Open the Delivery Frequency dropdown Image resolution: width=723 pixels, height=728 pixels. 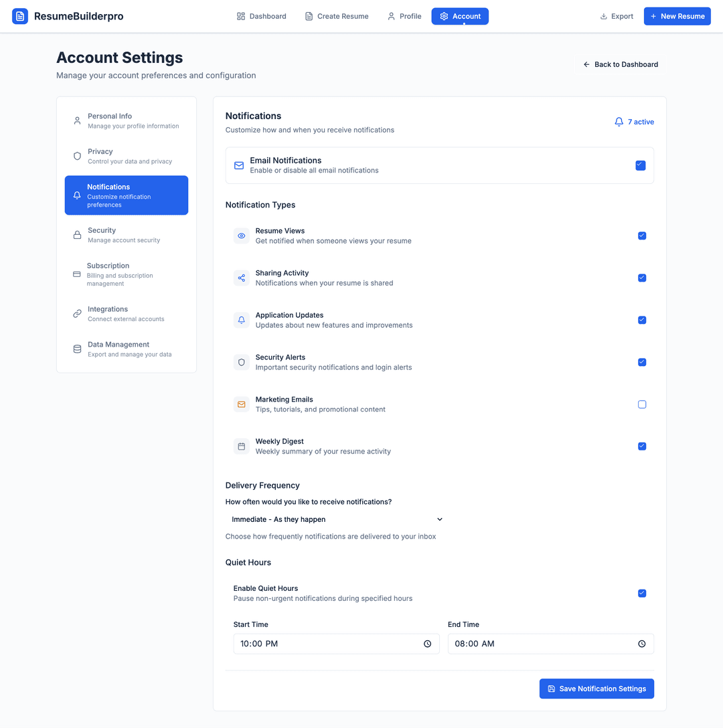336,519
